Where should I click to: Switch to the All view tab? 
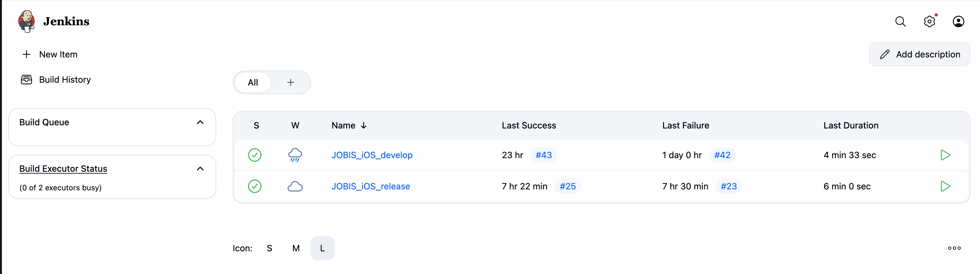[253, 82]
